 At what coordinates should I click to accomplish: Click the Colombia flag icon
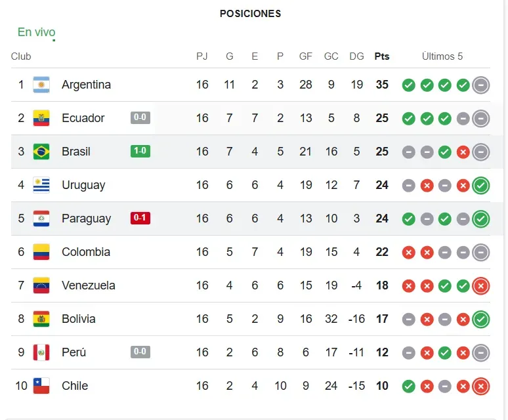(x=41, y=252)
